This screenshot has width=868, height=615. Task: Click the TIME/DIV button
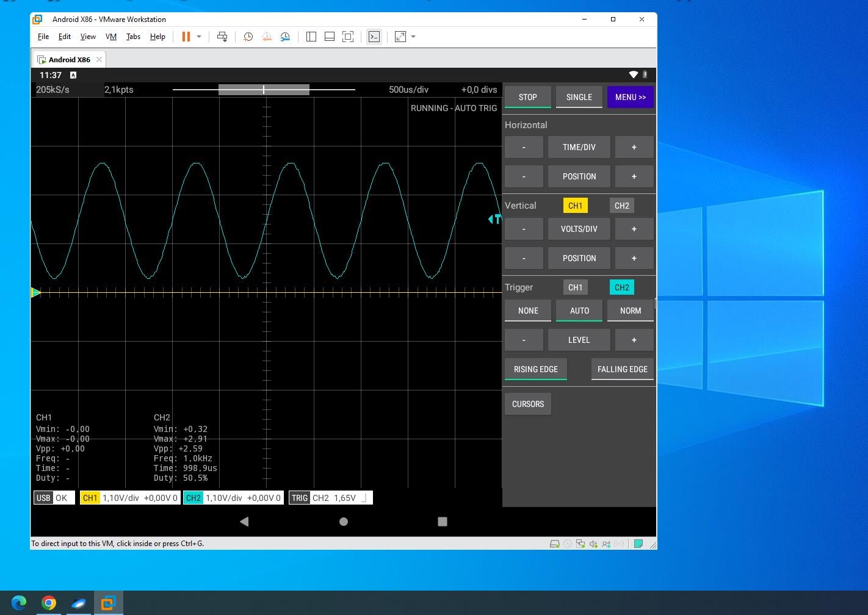579,147
